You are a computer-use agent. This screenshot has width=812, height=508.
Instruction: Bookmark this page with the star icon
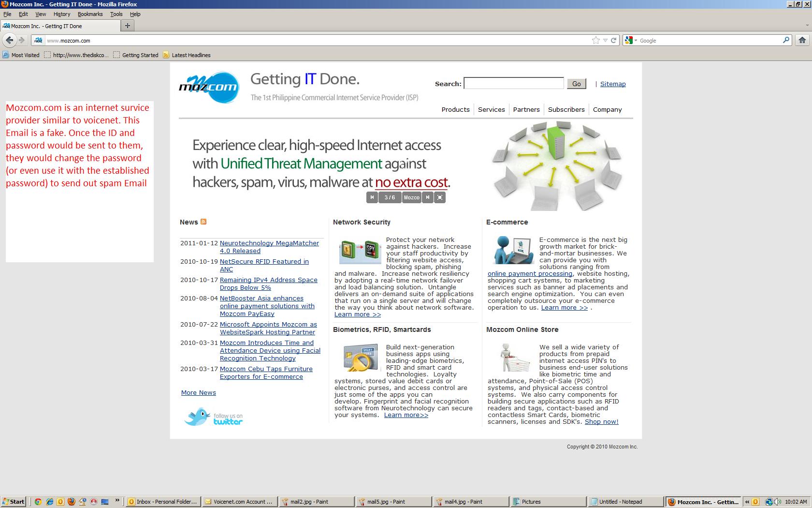click(x=595, y=41)
